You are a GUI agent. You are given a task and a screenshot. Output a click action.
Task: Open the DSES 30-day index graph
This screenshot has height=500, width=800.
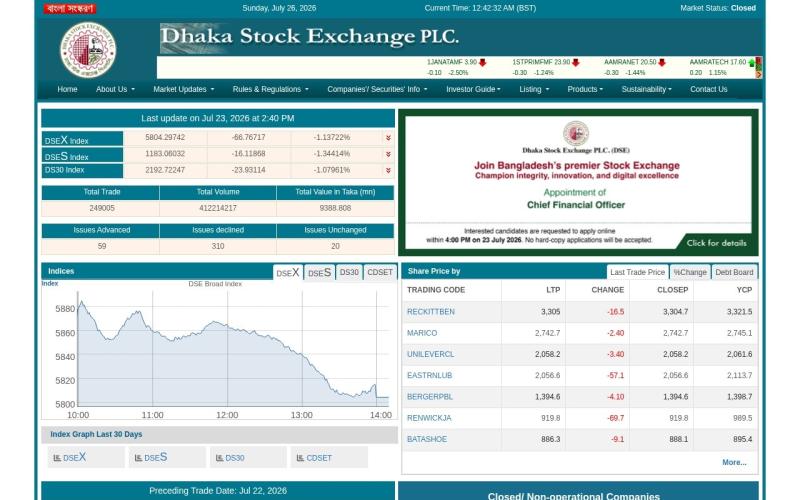click(167, 457)
